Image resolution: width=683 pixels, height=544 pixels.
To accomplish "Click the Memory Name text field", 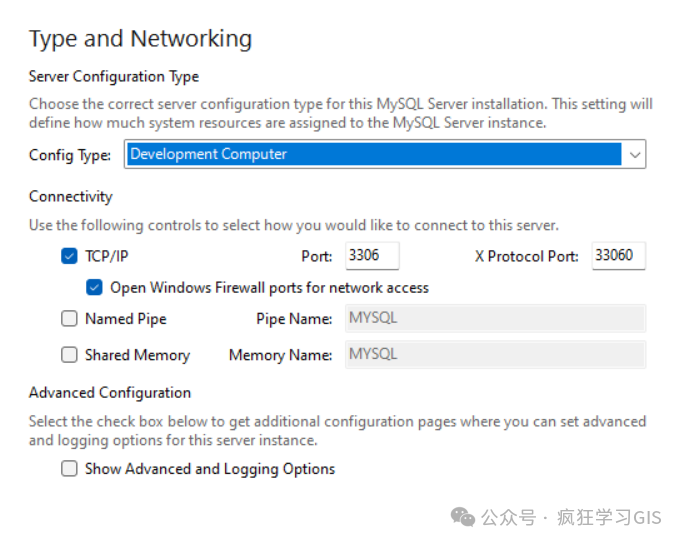I will 495,355.
